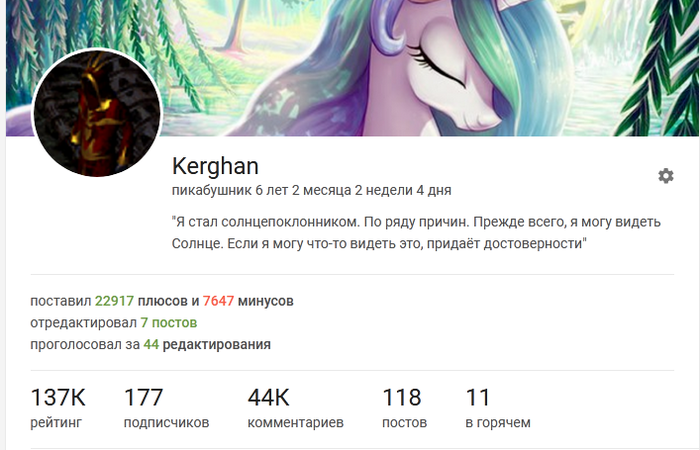Click the комментариев label under 44K

pos(296,422)
